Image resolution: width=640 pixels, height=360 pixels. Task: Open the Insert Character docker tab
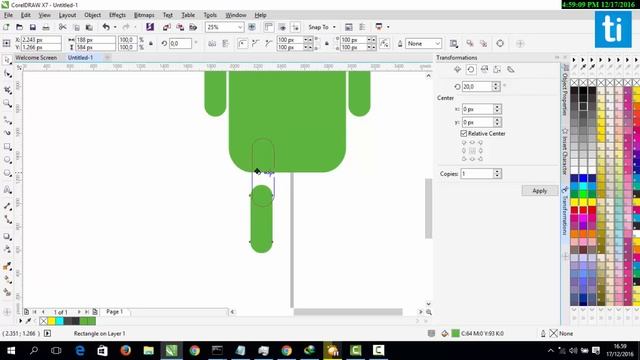[x=565, y=151]
